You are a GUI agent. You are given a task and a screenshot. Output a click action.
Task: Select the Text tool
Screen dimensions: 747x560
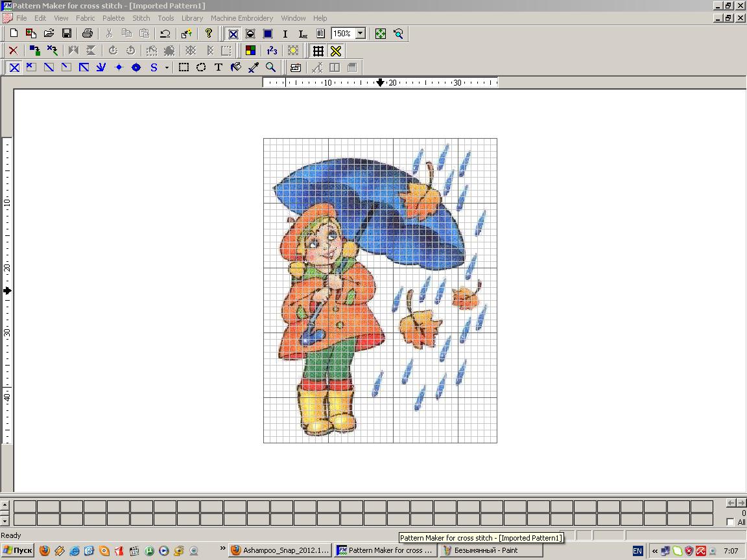pyautogui.click(x=219, y=67)
